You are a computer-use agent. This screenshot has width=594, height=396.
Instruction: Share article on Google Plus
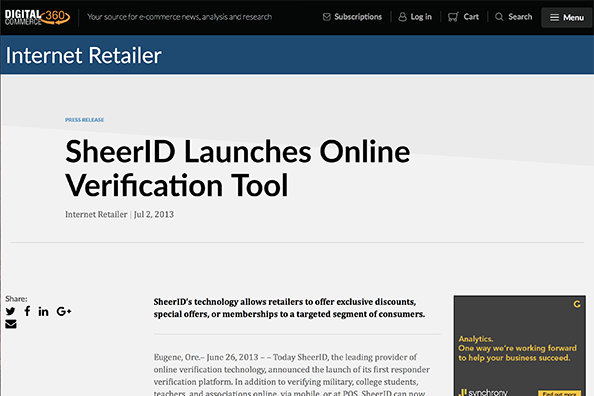64,311
